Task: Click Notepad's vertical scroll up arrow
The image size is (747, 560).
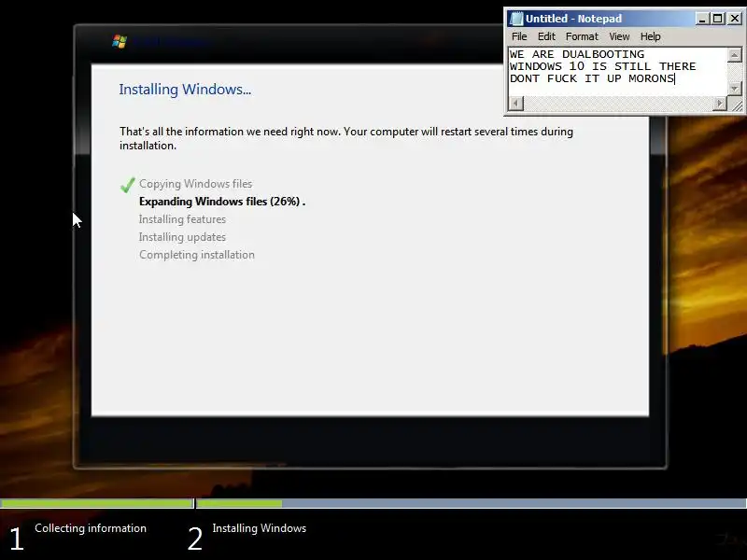Action: click(x=735, y=55)
